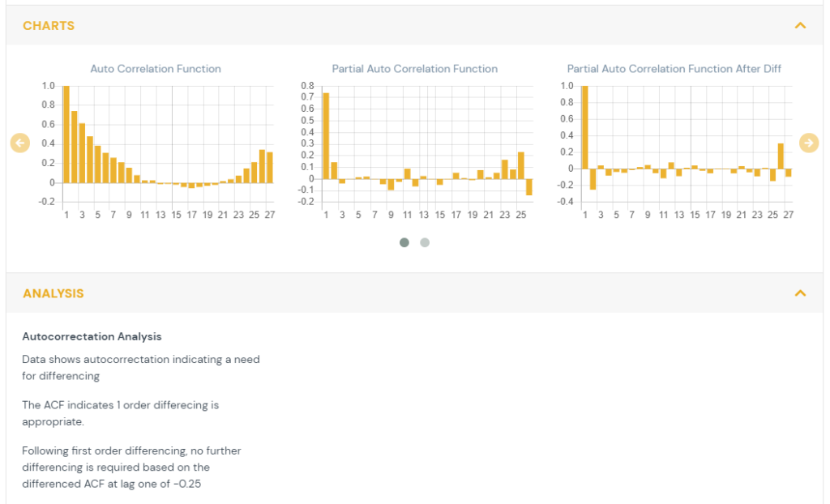Click the Partial Auto Correlation Function title
The height and width of the screenshot is (504, 830).
coord(415,69)
